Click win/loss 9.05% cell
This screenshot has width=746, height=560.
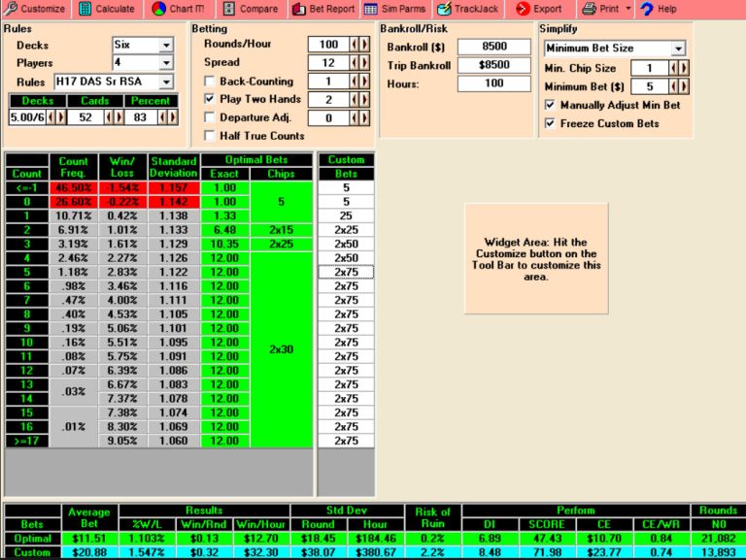[x=122, y=441]
